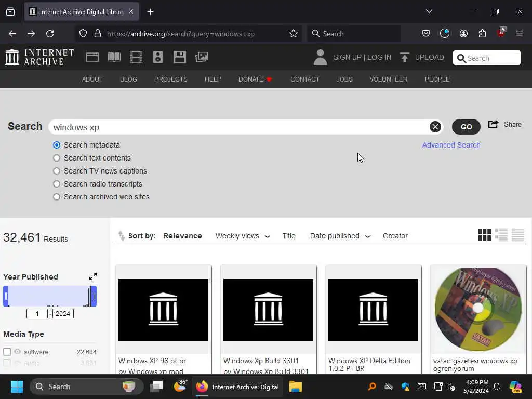Open the CONTACT menu item
The width and height of the screenshot is (532, 399).
pyautogui.click(x=304, y=79)
